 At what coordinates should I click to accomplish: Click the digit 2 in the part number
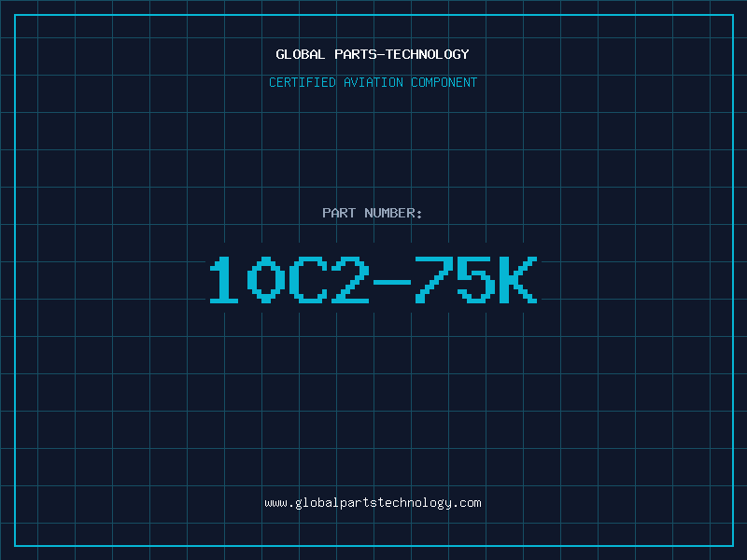(350, 280)
